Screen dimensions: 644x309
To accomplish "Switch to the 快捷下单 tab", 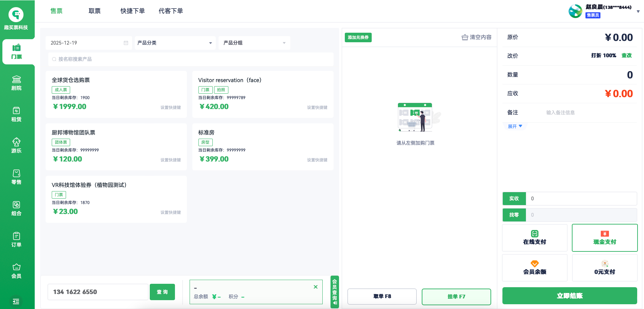I will tap(132, 11).
